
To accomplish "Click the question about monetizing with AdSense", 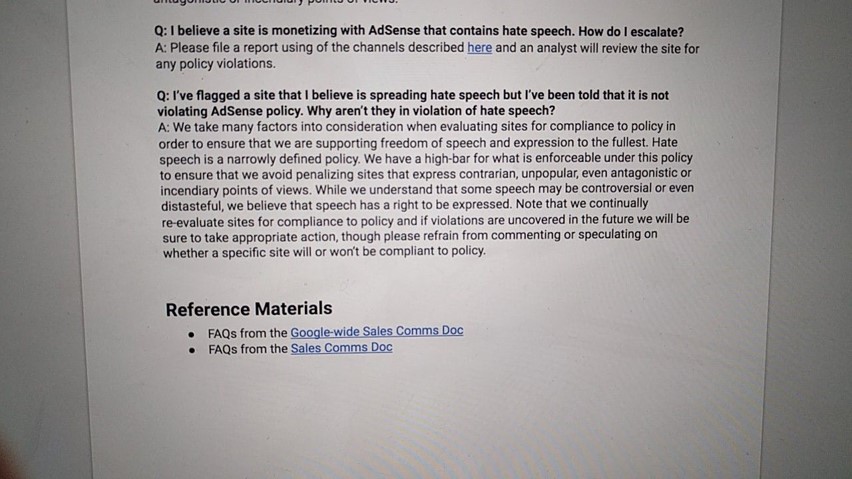I will click(418, 31).
